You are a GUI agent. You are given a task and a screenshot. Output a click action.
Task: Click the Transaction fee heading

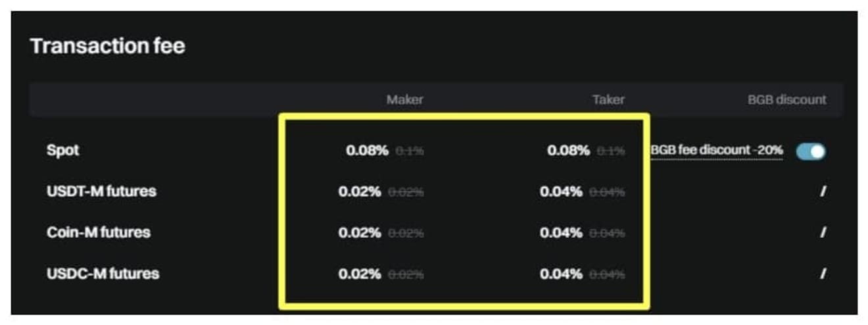pyautogui.click(x=108, y=46)
